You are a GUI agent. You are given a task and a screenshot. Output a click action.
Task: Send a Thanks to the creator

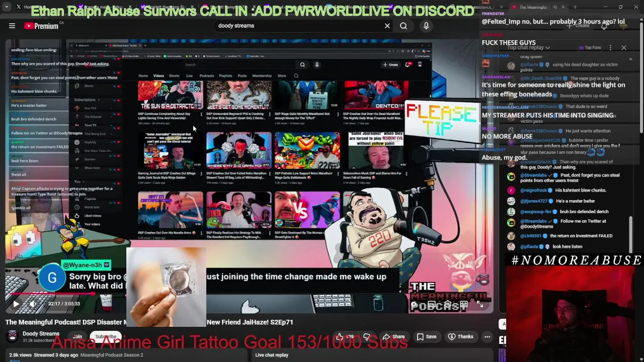point(461,336)
